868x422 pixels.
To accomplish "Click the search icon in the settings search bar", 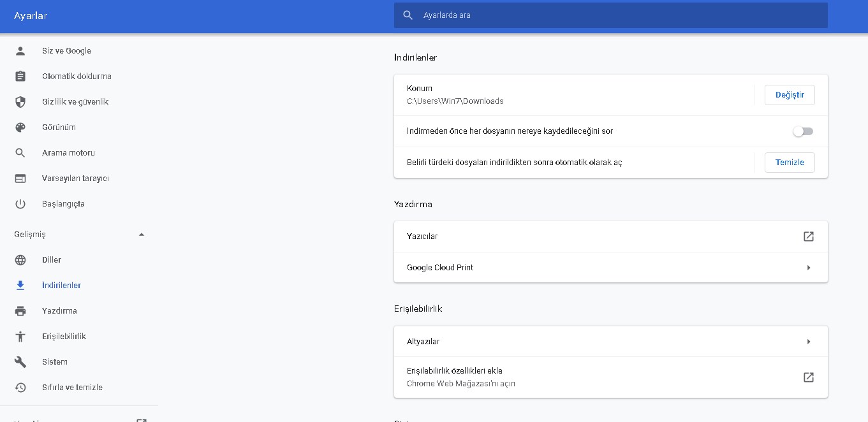I will click(x=408, y=15).
